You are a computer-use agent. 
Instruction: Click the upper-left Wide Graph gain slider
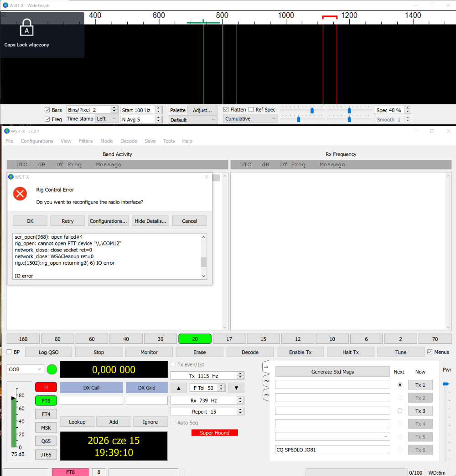pyautogui.click(x=312, y=110)
